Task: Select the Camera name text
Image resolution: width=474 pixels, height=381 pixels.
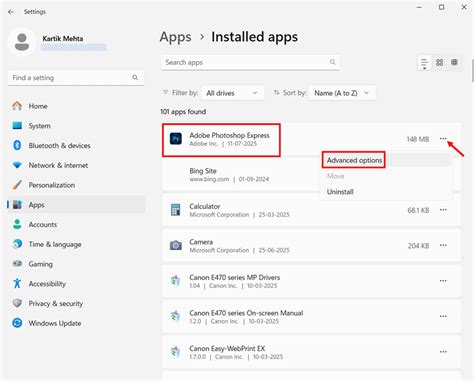Action: pos(201,242)
